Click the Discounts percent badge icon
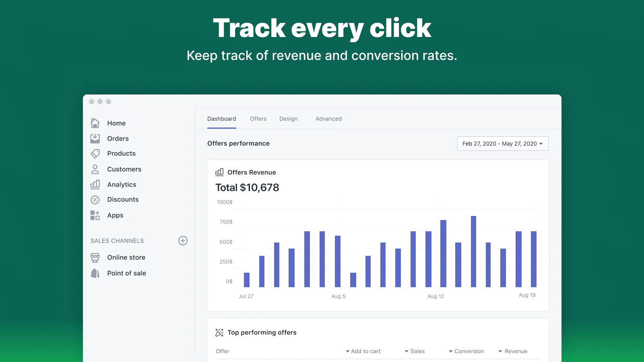Screen dimensions: 644x362 click(x=95, y=200)
